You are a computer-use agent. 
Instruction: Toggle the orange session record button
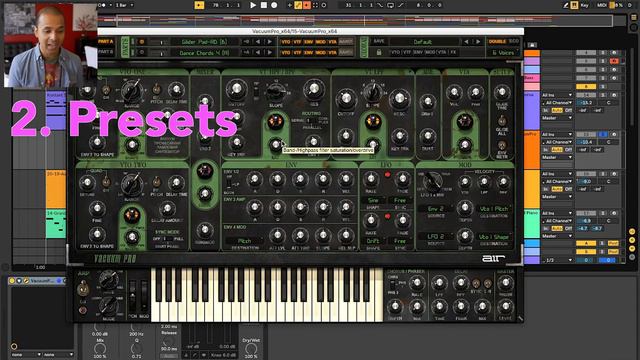pos(307,5)
